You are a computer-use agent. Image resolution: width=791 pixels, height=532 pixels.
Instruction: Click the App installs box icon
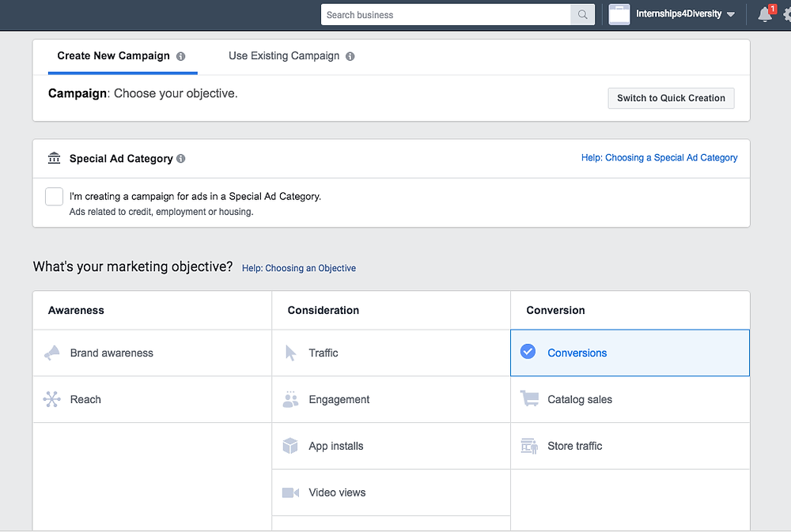point(290,446)
